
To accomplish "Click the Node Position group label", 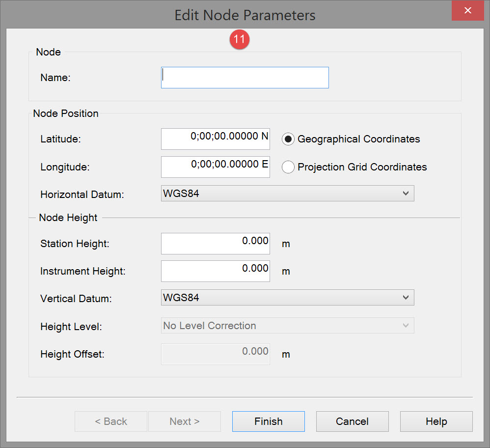I will pyautogui.click(x=66, y=113).
